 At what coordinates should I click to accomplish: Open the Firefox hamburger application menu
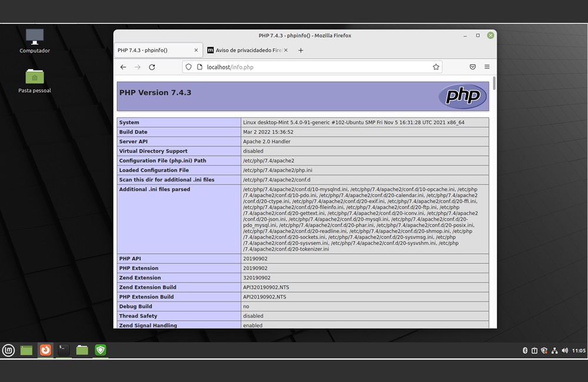click(487, 67)
